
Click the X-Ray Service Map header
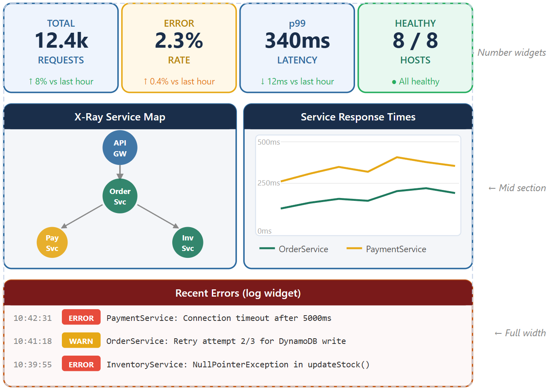click(x=120, y=117)
